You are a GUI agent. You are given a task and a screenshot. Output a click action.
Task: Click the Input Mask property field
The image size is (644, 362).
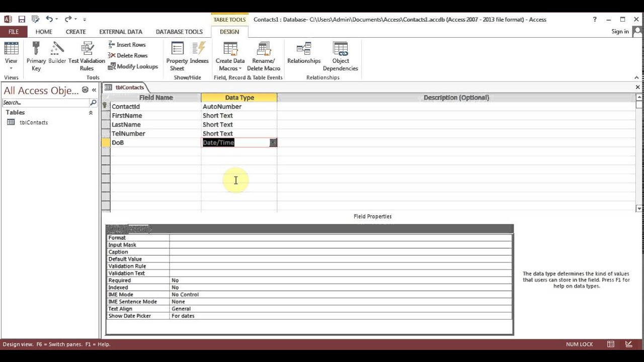point(341,245)
